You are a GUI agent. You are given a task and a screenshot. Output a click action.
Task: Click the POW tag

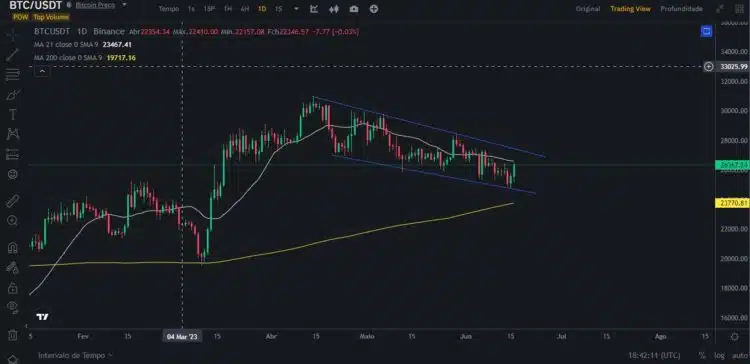[x=21, y=17]
